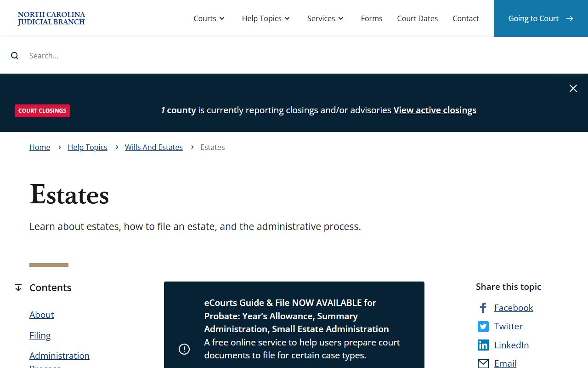The width and height of the screenshot is (588, 368).
Task: Open the Court Dates menu item
Action: (418, 18)
